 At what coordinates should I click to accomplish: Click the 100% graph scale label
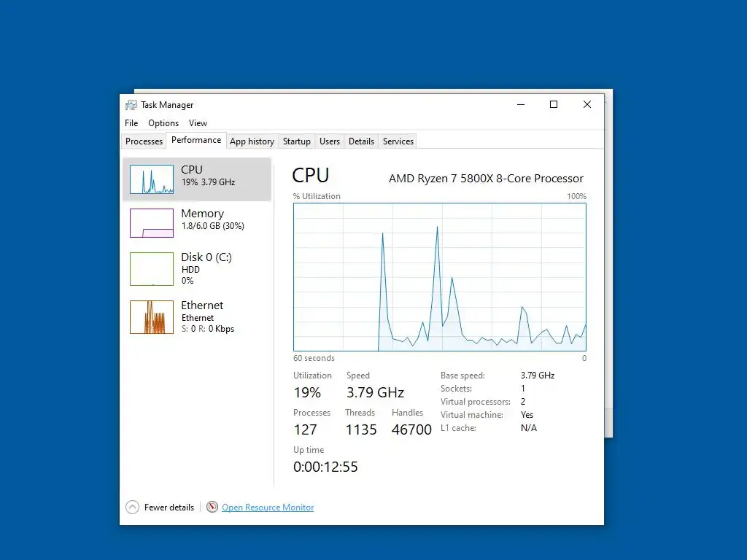[x=576, y=196]
